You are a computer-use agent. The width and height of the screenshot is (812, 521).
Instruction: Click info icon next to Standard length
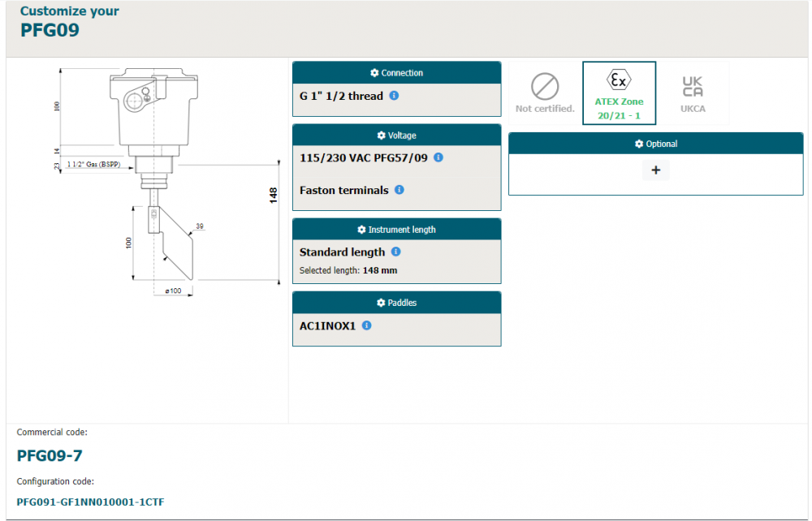(395, 252)
